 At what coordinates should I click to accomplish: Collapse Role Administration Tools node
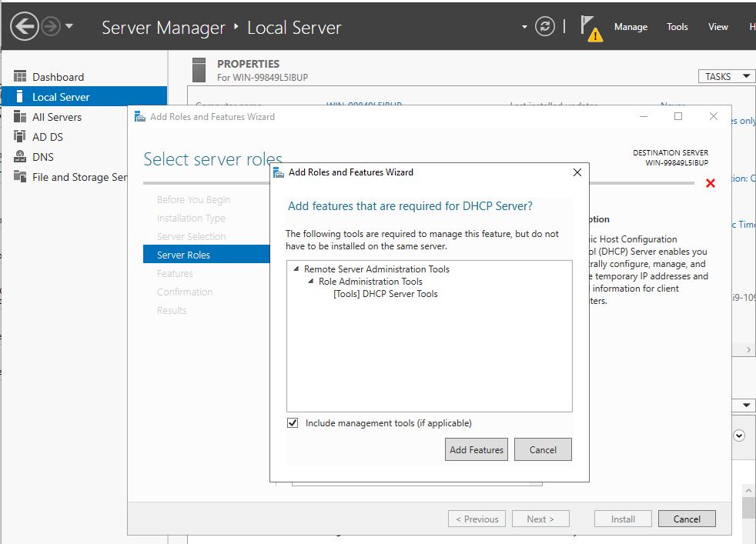[x=311, y=281]
